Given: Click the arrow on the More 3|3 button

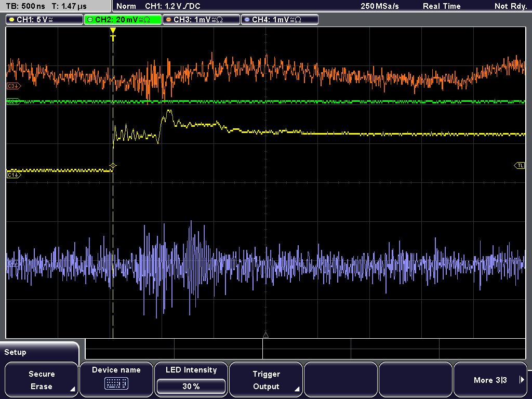Looking at the screenshot, I should tap(522, 380).
